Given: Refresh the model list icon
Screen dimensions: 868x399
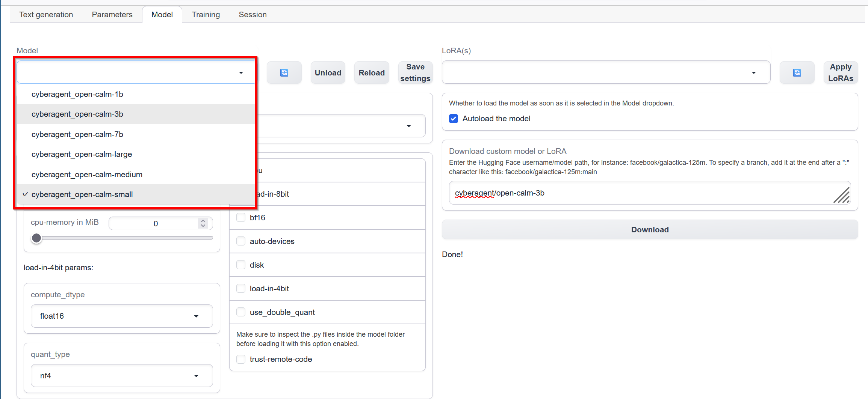Looking at the screenshot, I should click(x=284, y=72).
